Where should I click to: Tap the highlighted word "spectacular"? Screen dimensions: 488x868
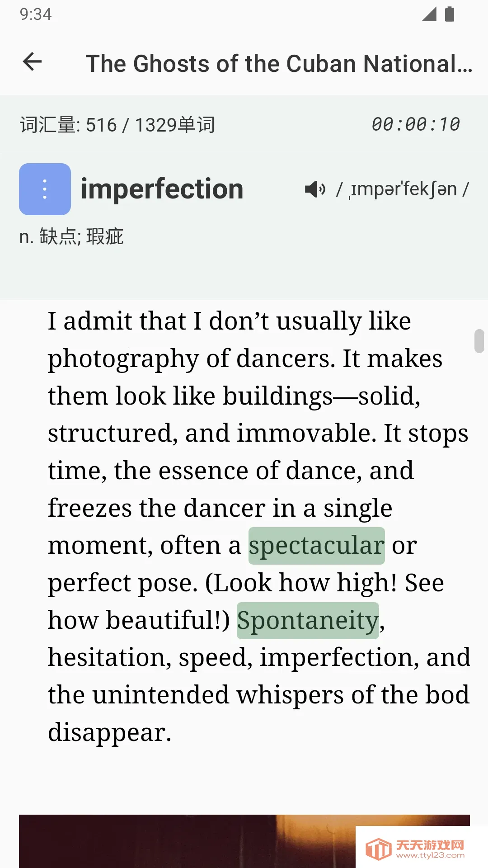(316, 546)
